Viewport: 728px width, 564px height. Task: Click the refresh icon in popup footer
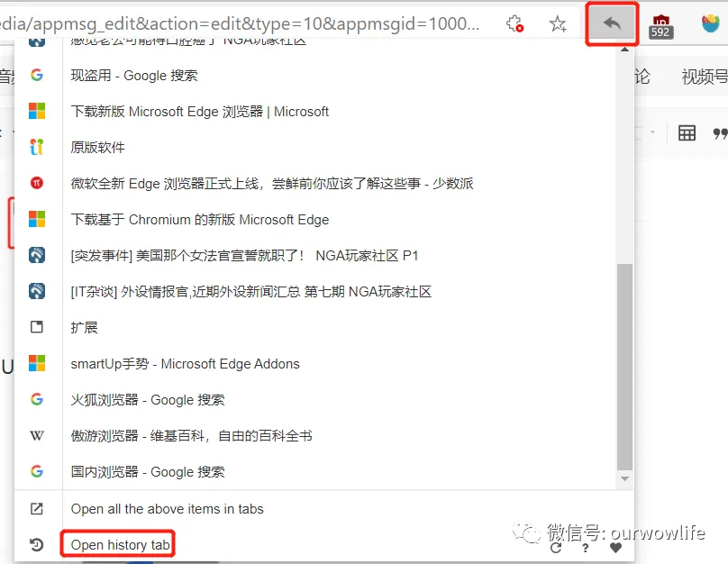[x=556, y=548]
